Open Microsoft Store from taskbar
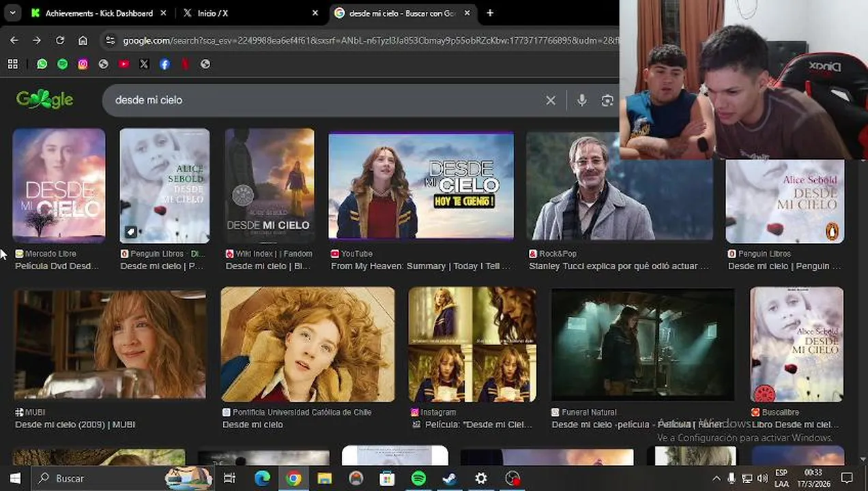Viewport: 868px width, 491px height. [x=387, y=478]
